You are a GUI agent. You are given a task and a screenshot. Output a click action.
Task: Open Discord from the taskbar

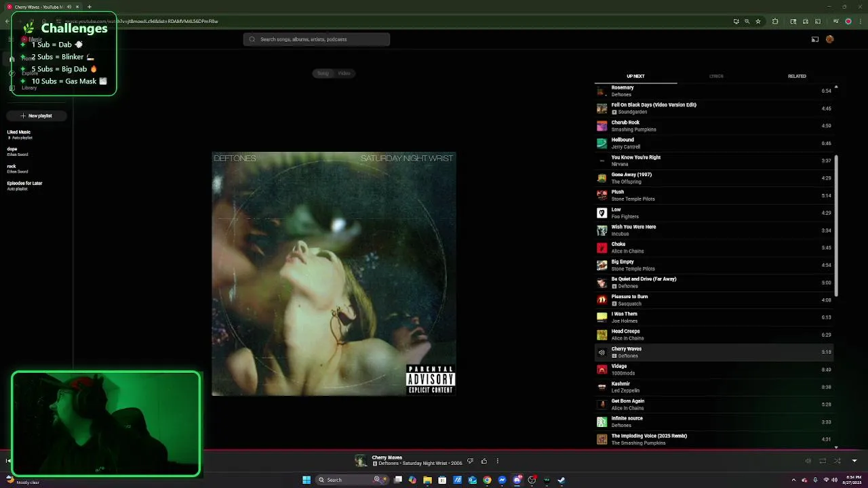point(517,480)
